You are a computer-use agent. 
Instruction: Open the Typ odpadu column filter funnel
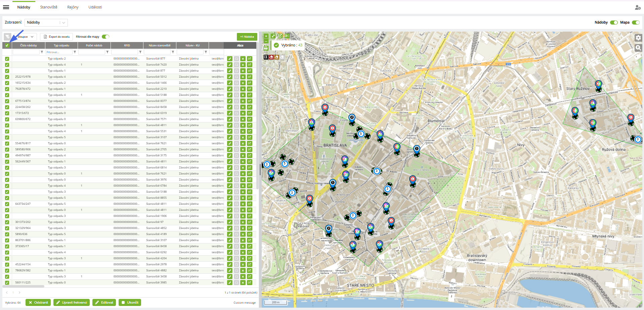coord(75,52)
